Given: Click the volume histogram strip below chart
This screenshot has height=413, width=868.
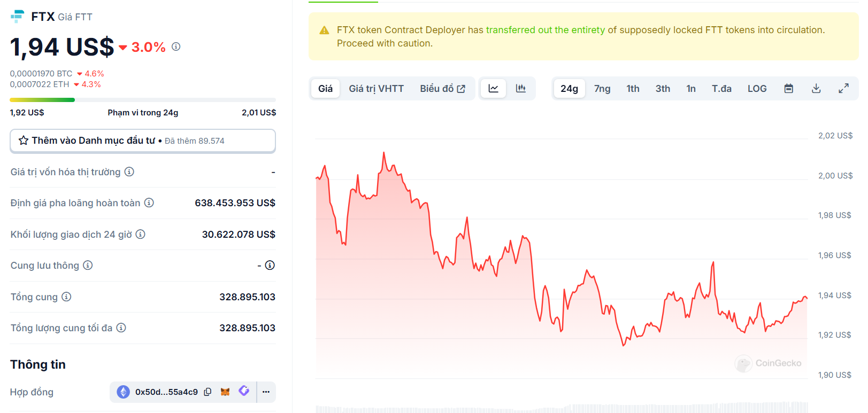Looking at the screenshot, I should [x=562, y=408].
